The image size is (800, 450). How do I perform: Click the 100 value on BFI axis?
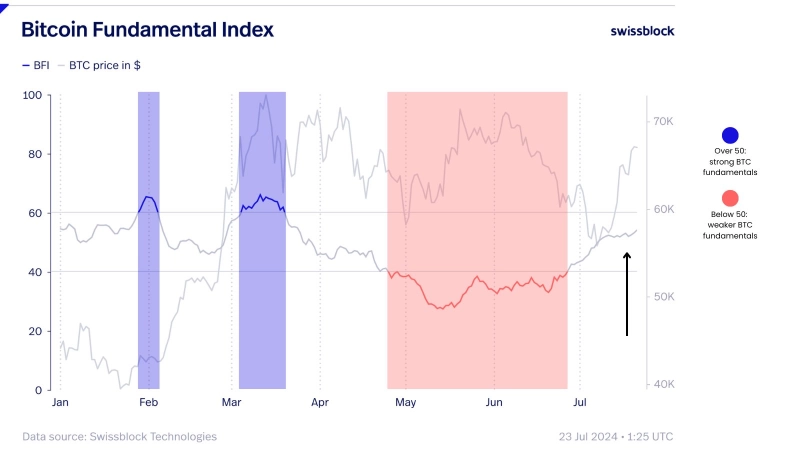(33, 96)
